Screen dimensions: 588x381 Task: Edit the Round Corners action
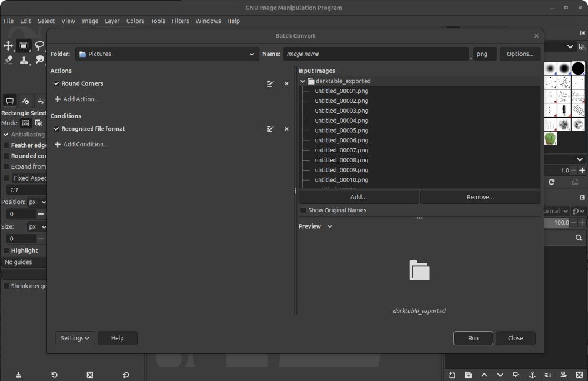pos(270,83)
